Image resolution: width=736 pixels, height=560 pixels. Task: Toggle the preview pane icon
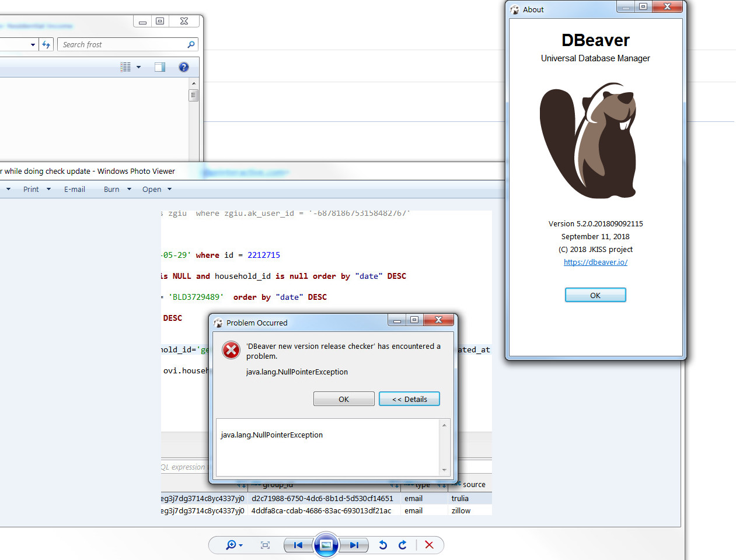pos(159,66)
